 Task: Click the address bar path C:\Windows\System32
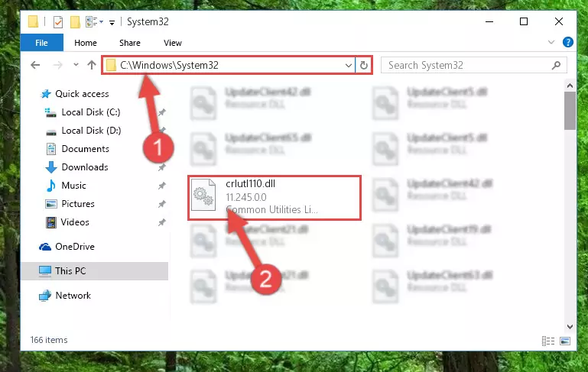(169, 65)
